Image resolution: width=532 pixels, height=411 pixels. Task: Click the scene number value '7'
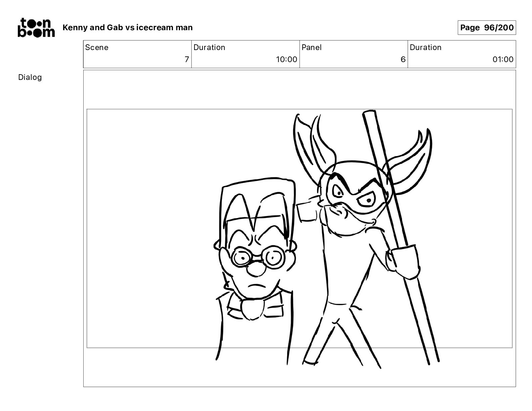tap(187, 59)
